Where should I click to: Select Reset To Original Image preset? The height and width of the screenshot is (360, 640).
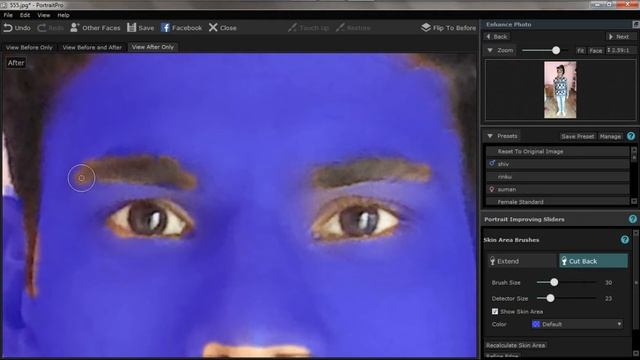pos(558,151)
